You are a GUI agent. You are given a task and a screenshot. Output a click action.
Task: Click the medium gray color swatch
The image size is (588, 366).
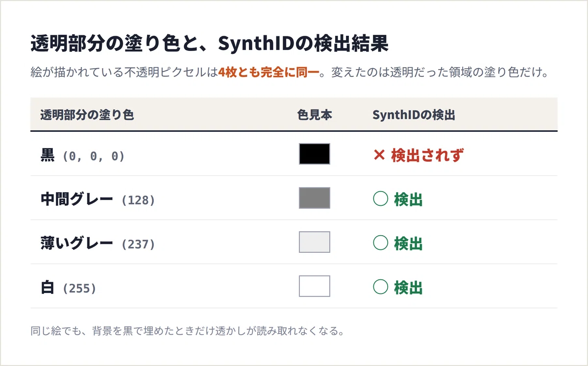coord(315,198)
